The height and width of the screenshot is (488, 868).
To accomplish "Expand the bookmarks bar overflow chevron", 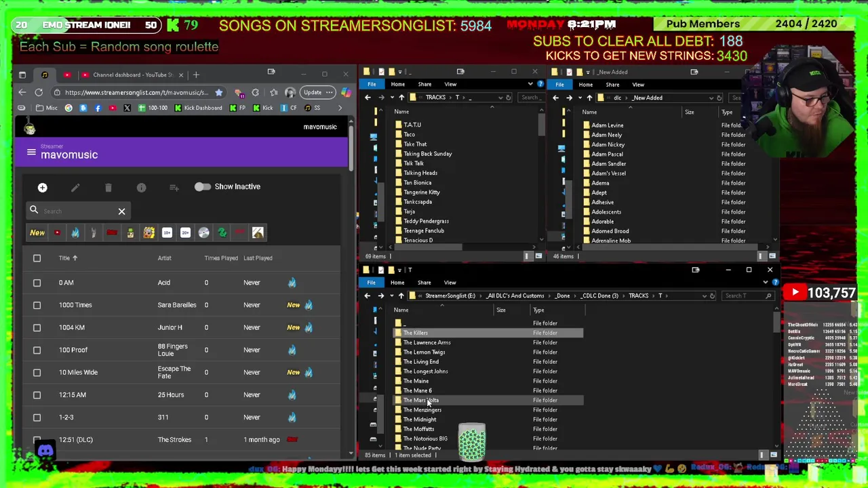I will point(340,108).
